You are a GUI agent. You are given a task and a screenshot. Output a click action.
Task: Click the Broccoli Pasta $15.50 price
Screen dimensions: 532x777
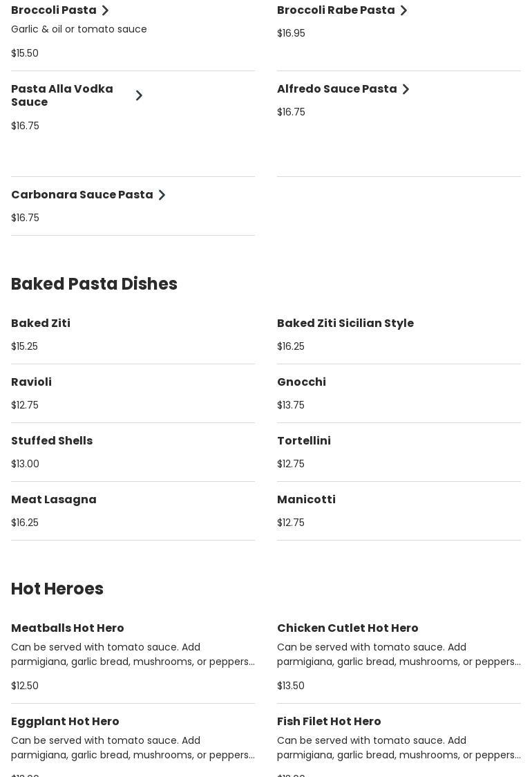[25, 53]
